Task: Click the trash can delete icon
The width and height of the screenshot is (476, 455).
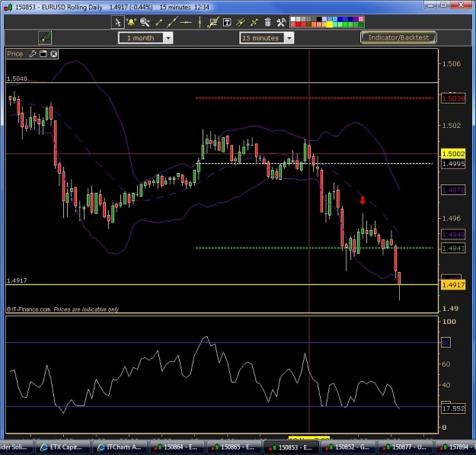Action: pyautogui.click(x=267, y=22)
